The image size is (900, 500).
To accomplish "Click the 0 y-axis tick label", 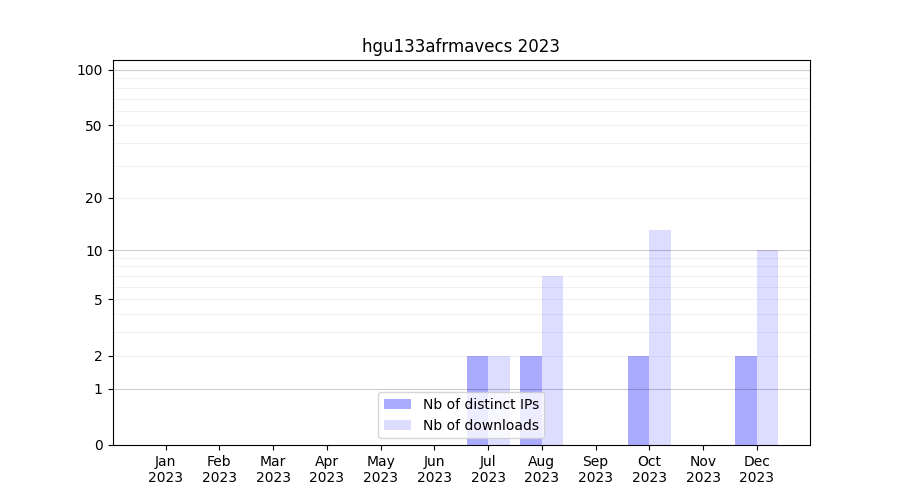I will [x=98, y=445].
